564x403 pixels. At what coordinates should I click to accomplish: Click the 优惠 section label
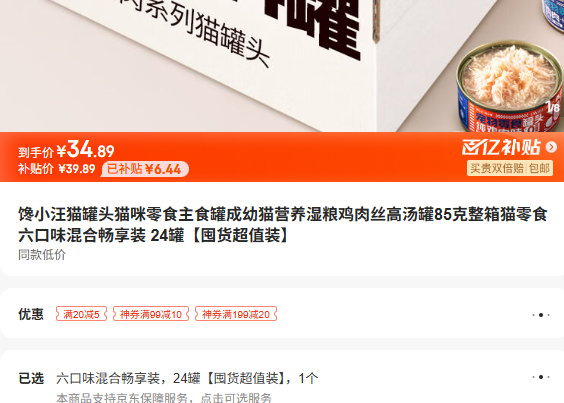pos(31,314)
